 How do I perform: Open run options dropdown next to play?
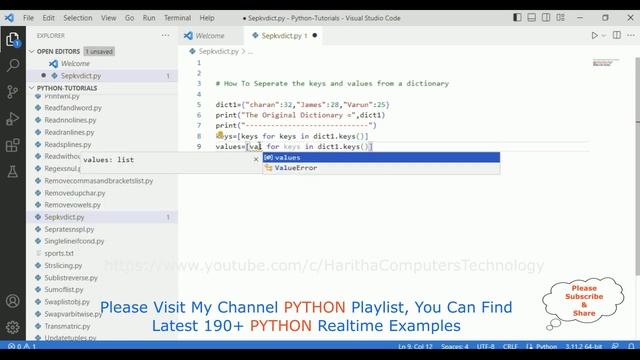(604, 36)
